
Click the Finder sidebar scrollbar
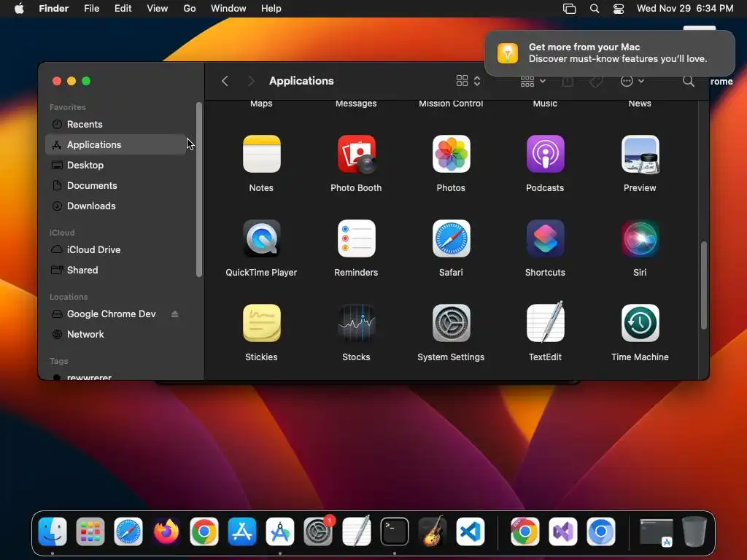pos(199,190)
